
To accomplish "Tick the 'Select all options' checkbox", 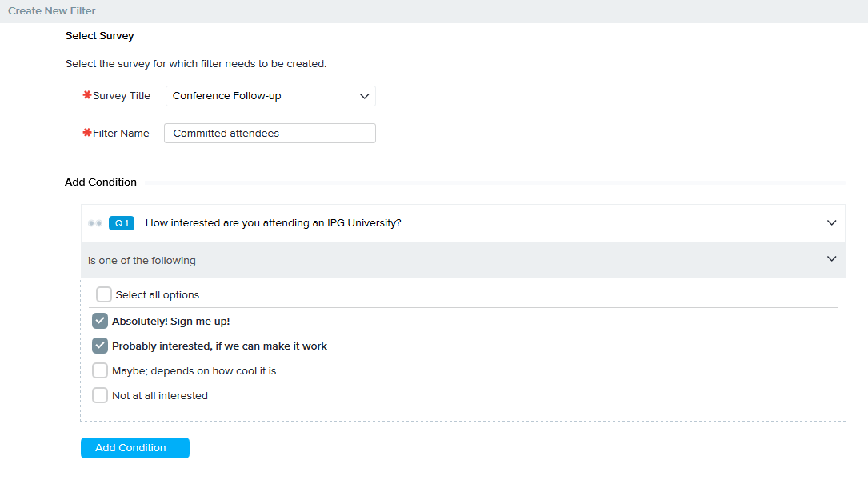I will pyautogui.click(x=104, y=294).
